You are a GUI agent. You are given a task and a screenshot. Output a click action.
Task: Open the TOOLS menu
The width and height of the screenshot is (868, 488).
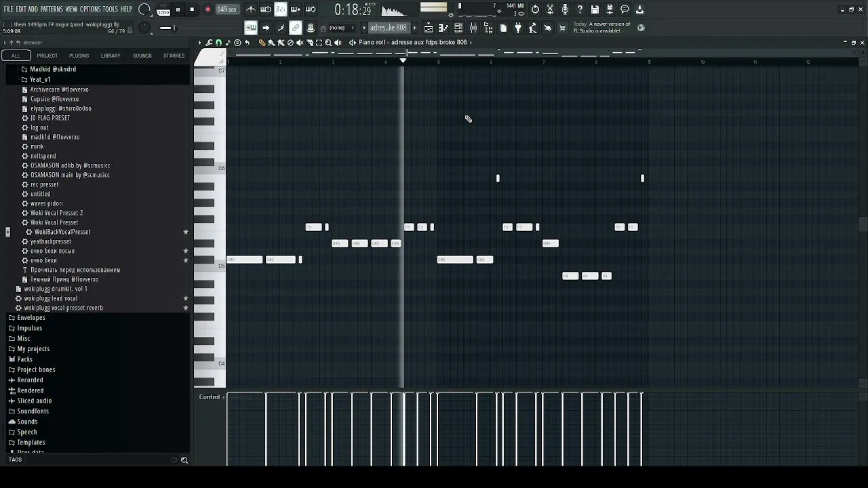point(110,9)
